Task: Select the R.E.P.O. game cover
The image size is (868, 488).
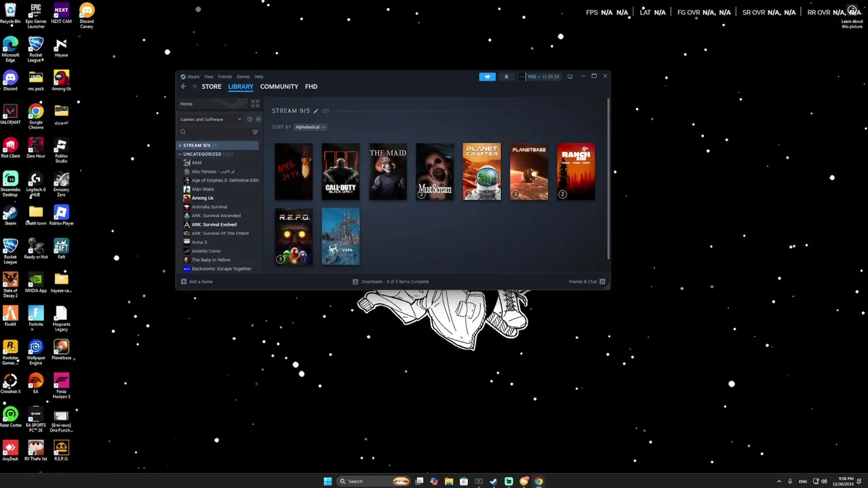Action: tap(294, 237)
